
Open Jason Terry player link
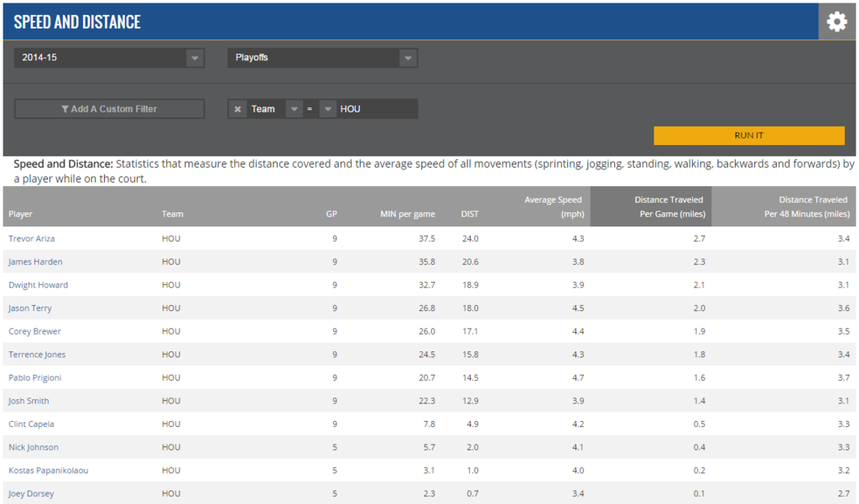29,308
